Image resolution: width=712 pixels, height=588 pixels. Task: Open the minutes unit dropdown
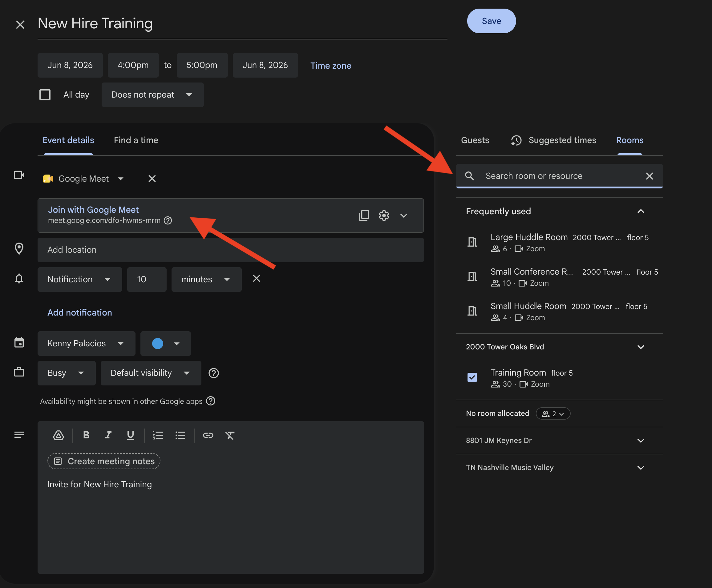point(206,280)
